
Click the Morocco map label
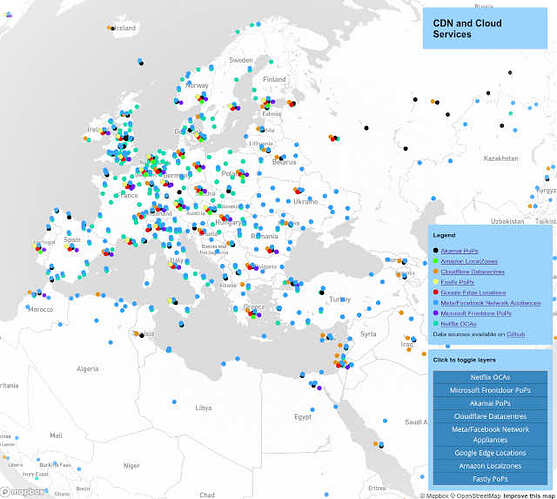[x=40, y=310]
